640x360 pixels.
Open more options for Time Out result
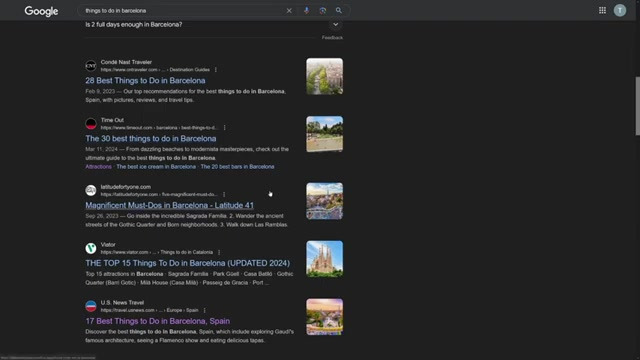pos(224,128)
